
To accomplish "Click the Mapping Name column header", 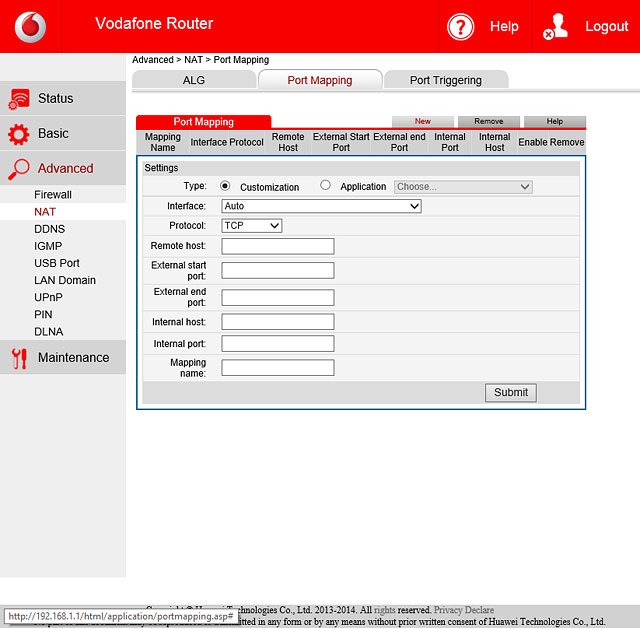I will 163,142.
